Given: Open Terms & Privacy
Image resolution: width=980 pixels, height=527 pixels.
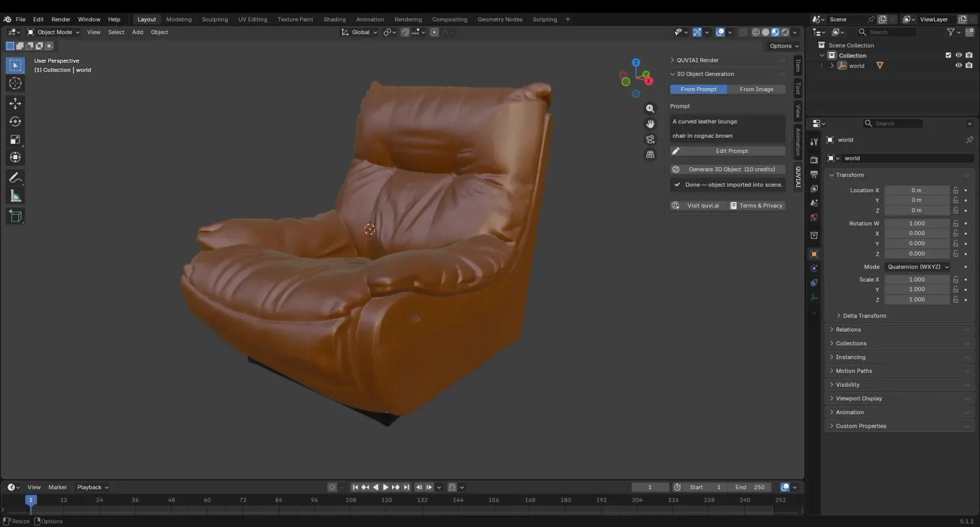Looking at the screenshot, I should tap(757, 206).
